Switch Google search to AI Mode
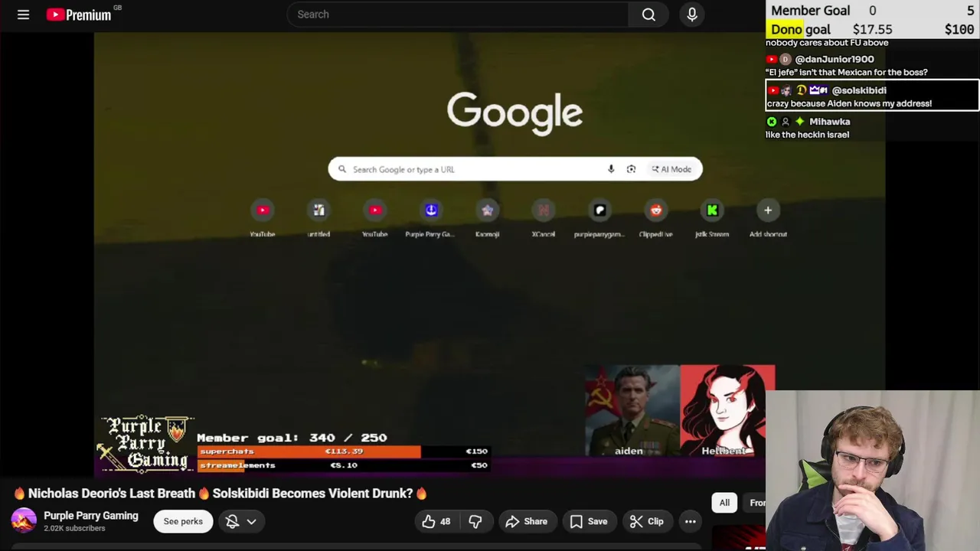The image size is (980, 551). tap(671, 169)
